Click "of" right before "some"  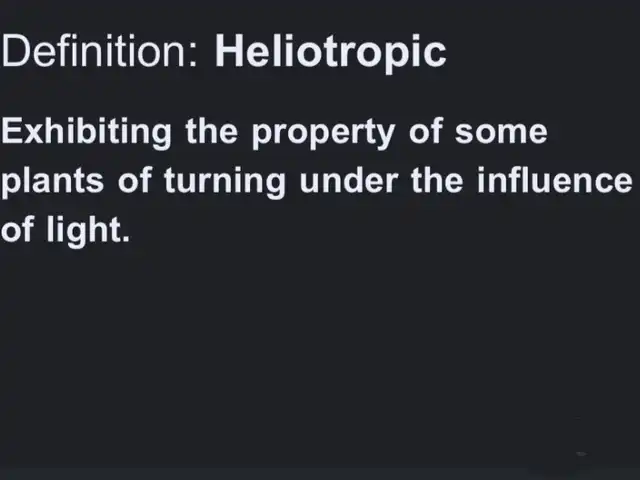pos(426,131)
